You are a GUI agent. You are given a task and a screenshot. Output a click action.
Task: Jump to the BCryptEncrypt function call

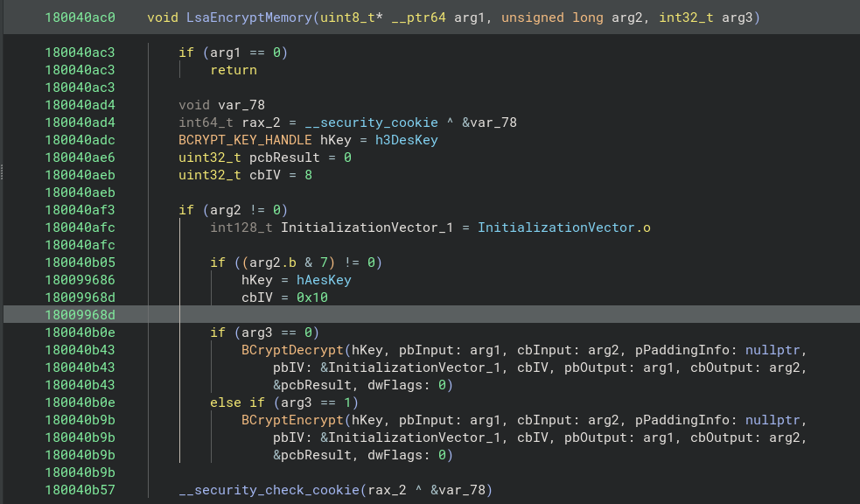coord(292,419)
